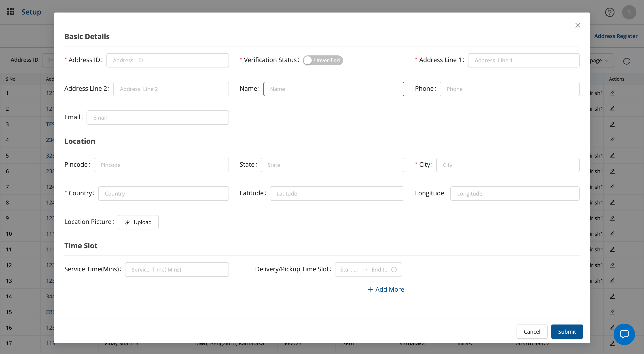Close the Basic Details dialog with X
This screenshot has height=354, width=644.
click(578, 25)
